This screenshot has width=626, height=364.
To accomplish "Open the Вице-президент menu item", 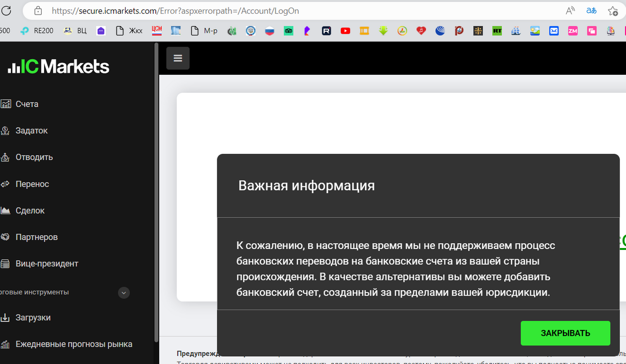I will [47, 264].
